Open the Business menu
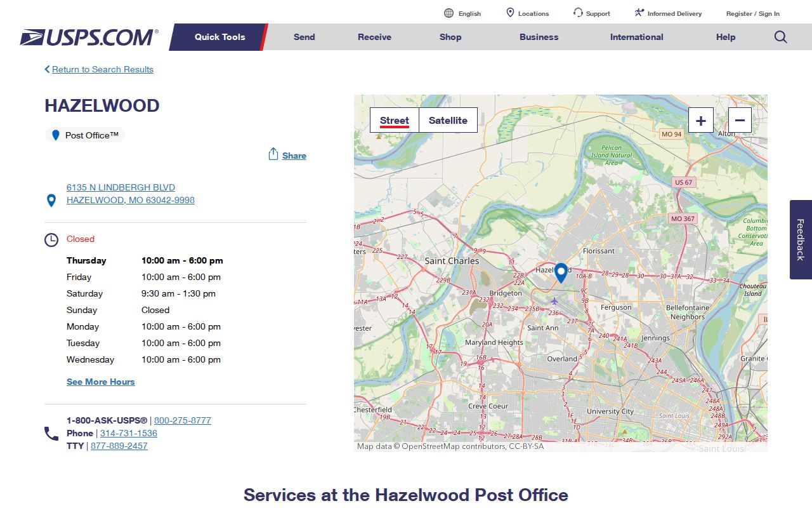 539,37
